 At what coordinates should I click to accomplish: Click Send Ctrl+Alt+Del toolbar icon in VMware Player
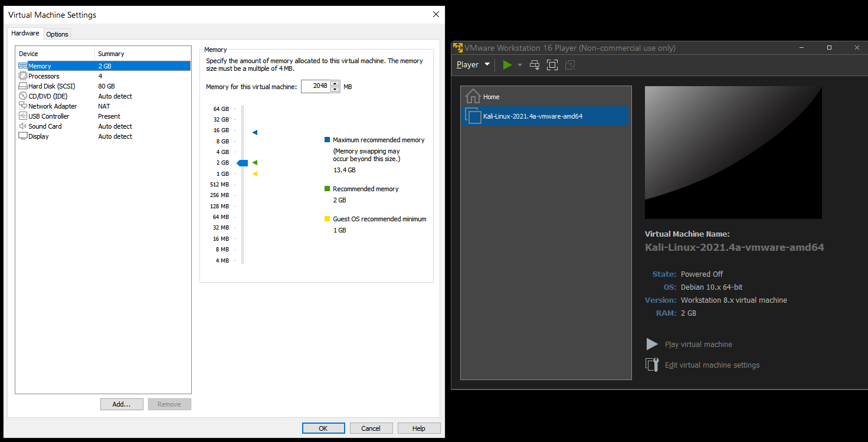coord(535,65)
